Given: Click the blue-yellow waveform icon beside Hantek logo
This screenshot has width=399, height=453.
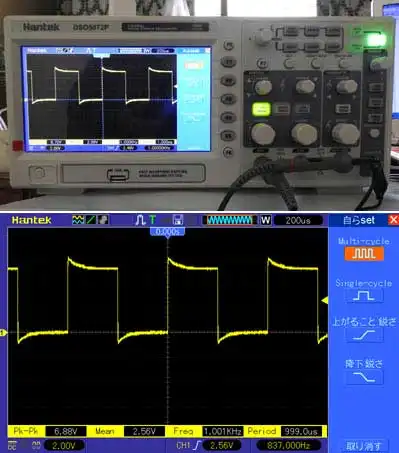Looking at the screenshot, I should tap(78, 220).
